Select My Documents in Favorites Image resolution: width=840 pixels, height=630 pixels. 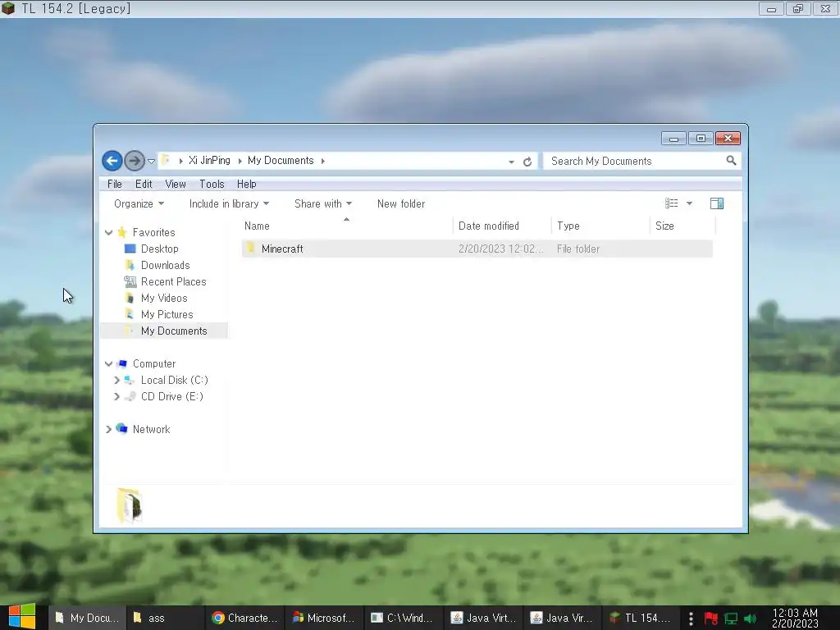[174, 331]
